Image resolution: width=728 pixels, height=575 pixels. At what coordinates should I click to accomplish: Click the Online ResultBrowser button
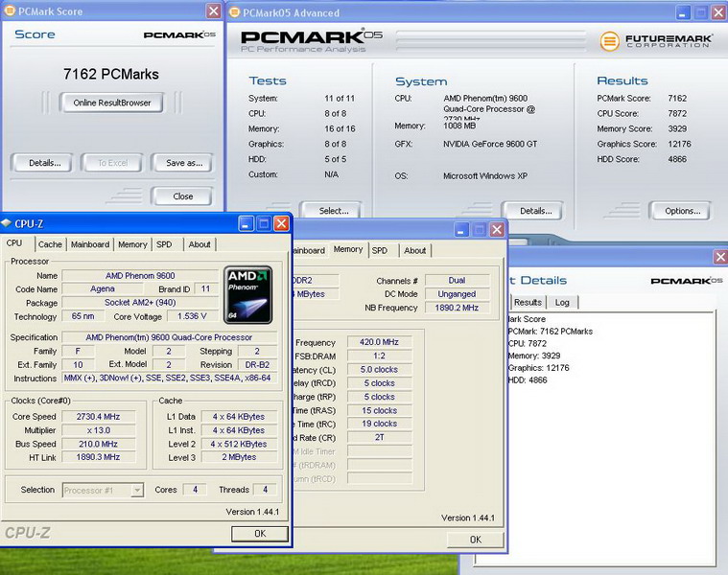click(112, 103)
